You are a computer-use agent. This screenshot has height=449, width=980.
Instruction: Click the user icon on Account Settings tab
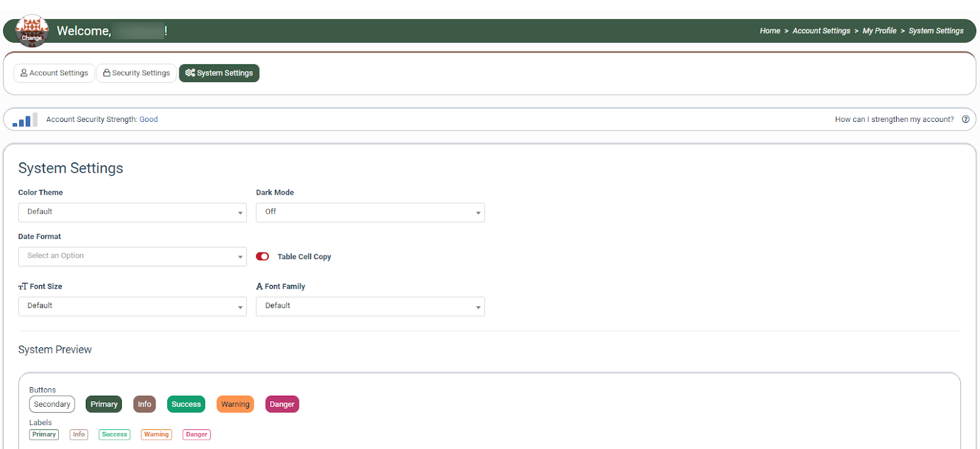[24, 73]
